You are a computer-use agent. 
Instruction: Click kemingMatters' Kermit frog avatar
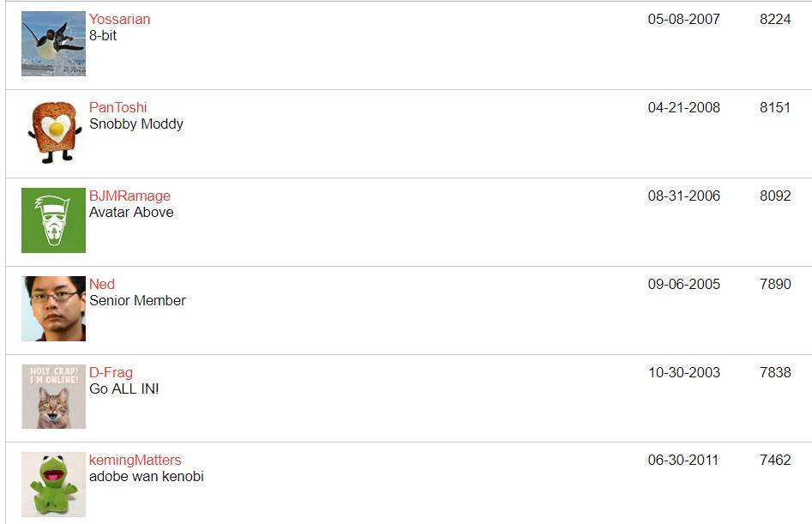(53, 485)
